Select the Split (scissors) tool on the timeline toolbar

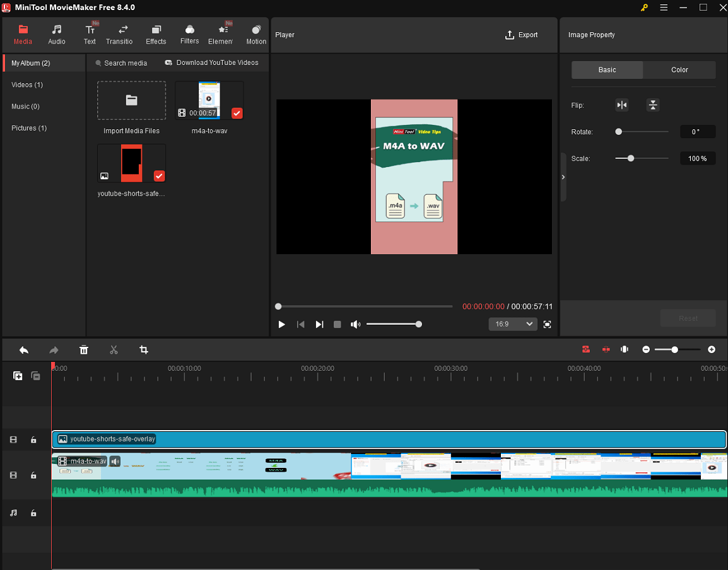coord(114,349)
